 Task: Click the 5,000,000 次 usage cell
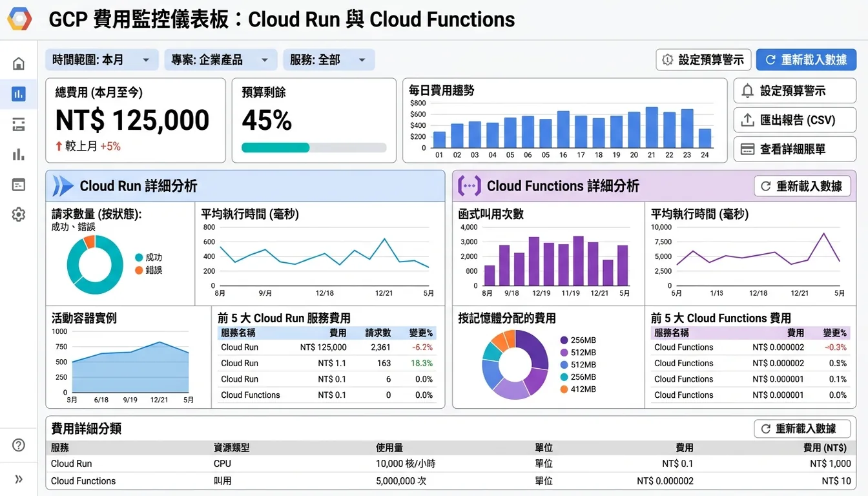click(401, 481)
